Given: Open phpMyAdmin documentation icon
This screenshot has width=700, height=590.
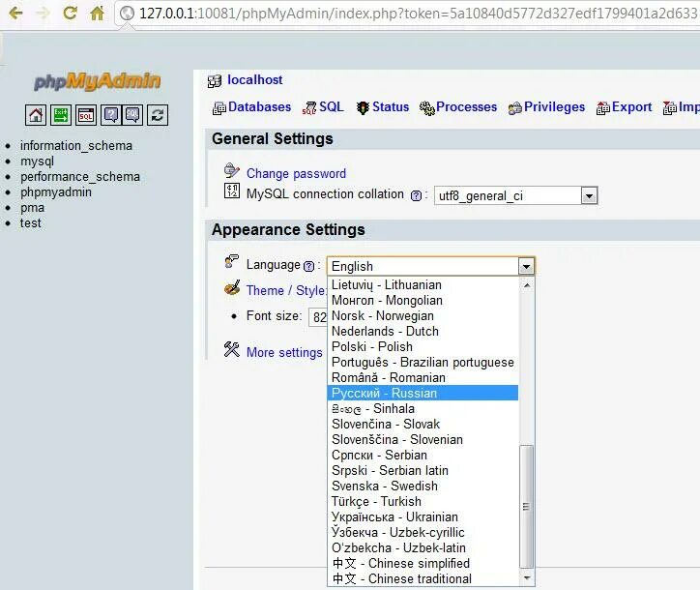Looking at the screenshot, I should tap(111, 115).
